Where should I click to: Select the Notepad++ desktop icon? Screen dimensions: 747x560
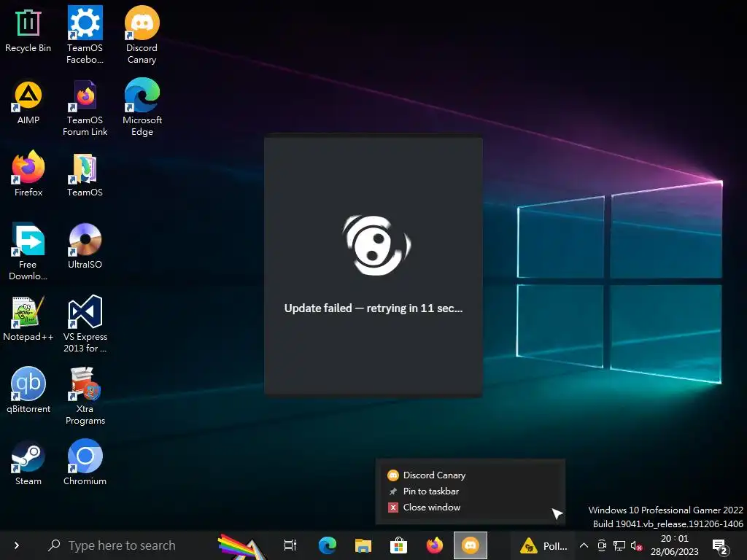[28, 319]
